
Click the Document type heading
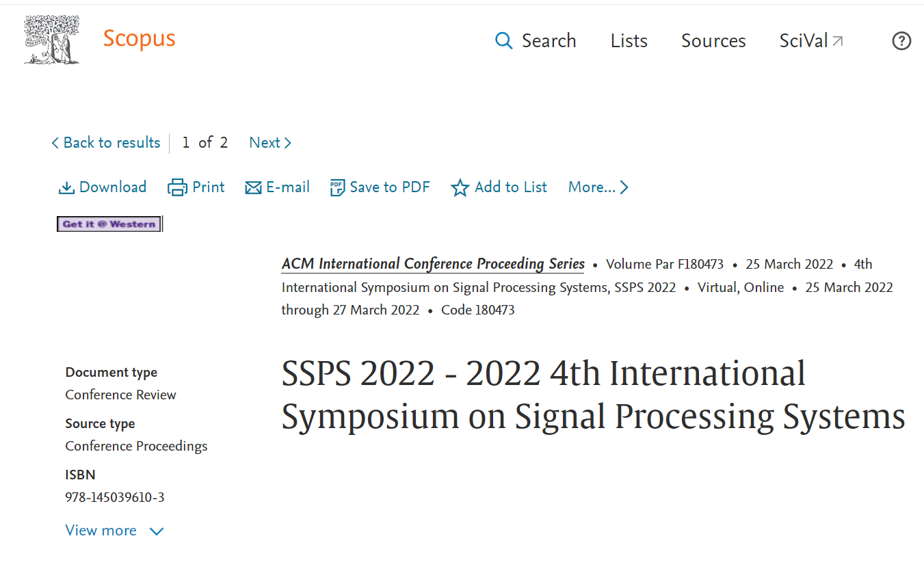[111, 373]
